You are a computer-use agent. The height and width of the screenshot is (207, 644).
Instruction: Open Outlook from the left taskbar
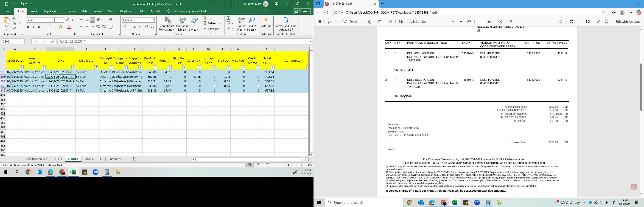click(39, 172)
